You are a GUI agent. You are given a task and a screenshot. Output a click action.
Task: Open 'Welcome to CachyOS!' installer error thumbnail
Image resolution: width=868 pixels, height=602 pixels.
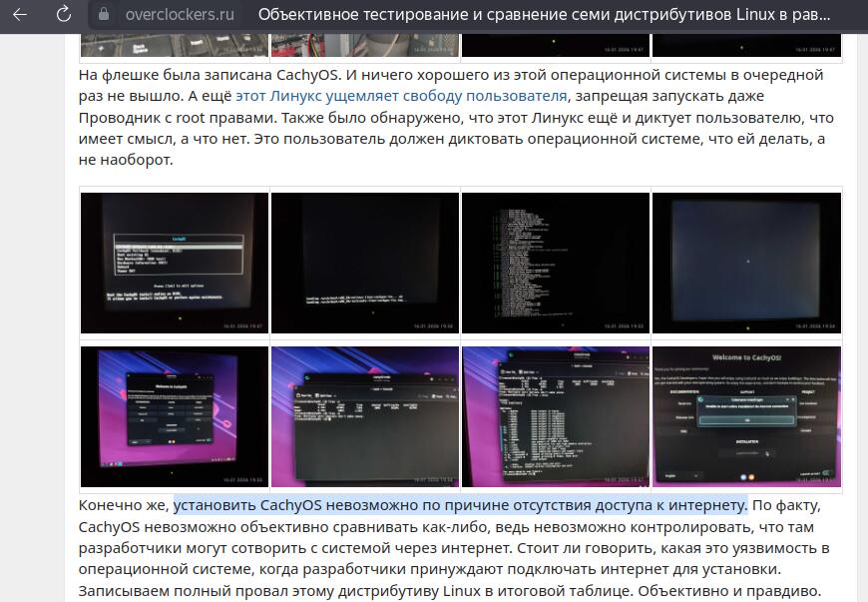tap(746, 416)
